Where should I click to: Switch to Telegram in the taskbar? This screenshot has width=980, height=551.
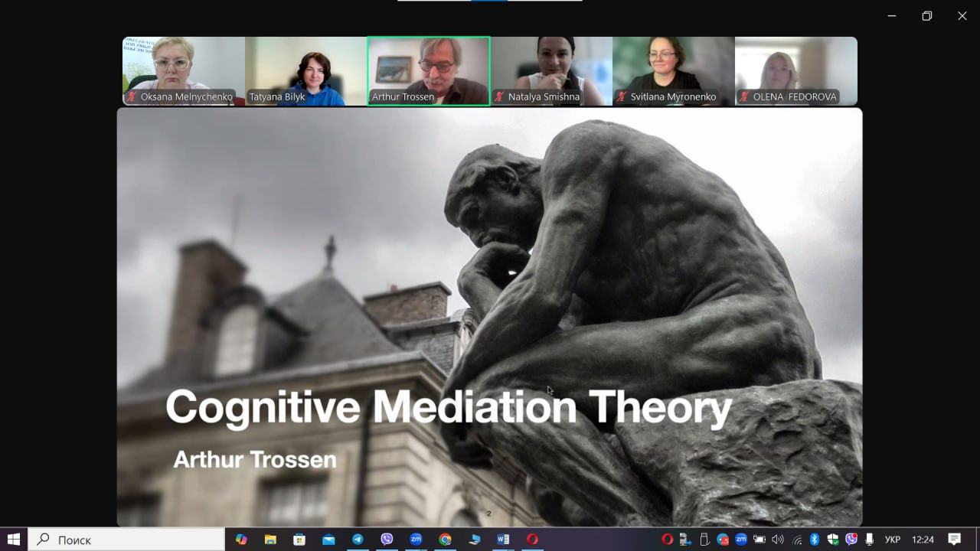(358, 540)
